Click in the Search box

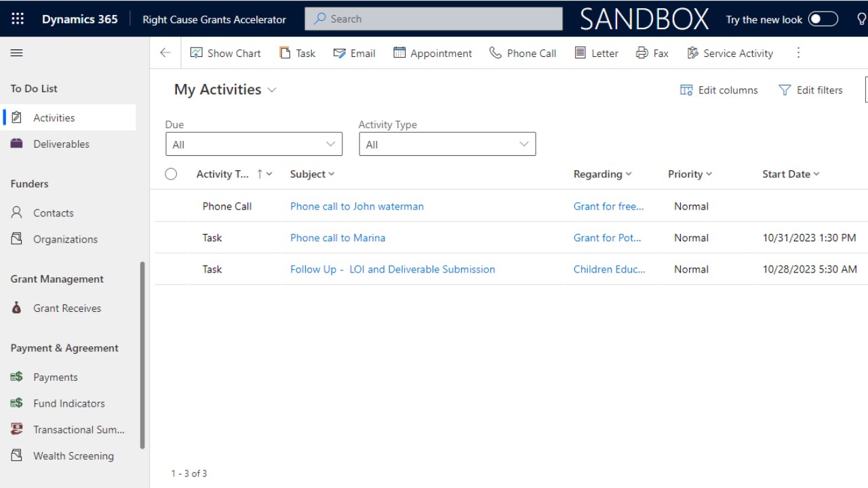[433, 19]
